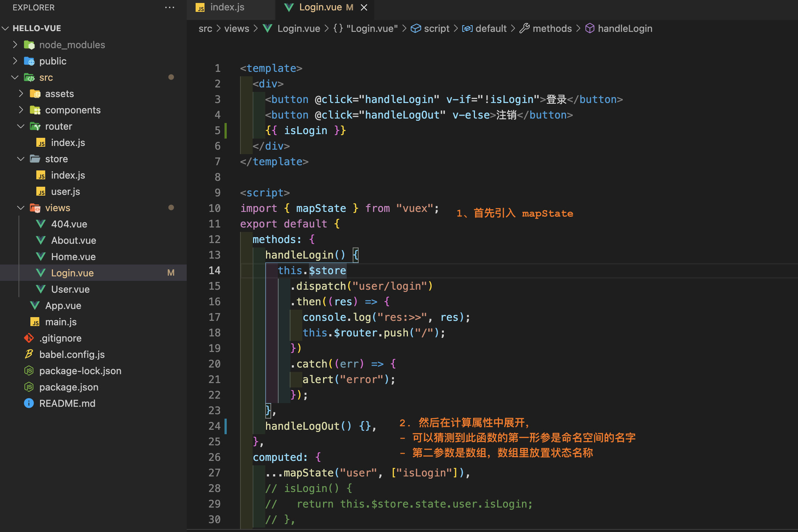798x532 pixels.
Task: Click the git icon of .gitignore
Action: (x=29, y=338)
